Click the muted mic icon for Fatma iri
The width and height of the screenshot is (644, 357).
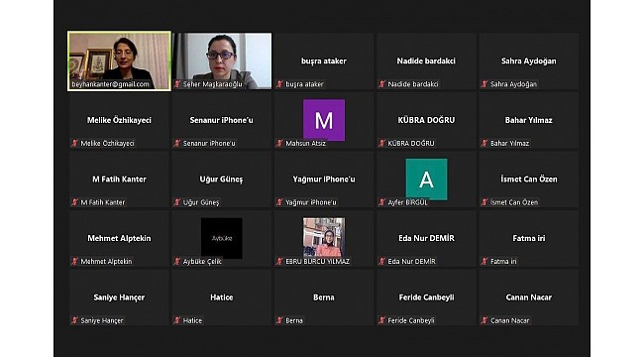(x=484, y=262)
